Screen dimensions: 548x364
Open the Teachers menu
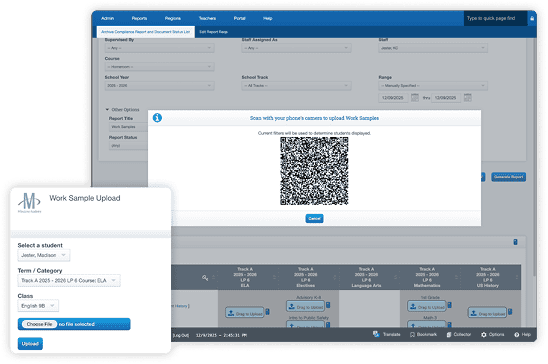[x=207, y=18]
